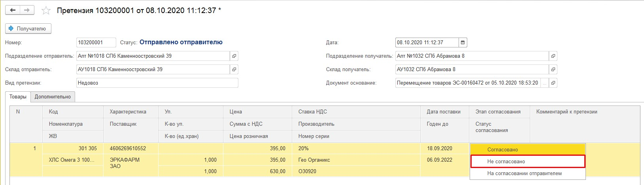Click ellipsis selector in Документ основание field
The width and height of the screenshot is (644, 185).
pyautogui.click(x=545, y=83)
